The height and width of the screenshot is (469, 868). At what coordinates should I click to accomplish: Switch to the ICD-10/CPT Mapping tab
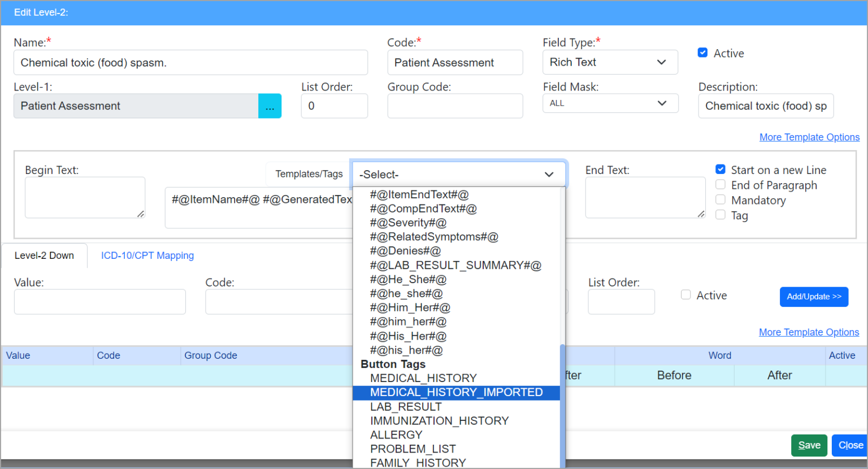pyautogui.click(x=147, y=255)
